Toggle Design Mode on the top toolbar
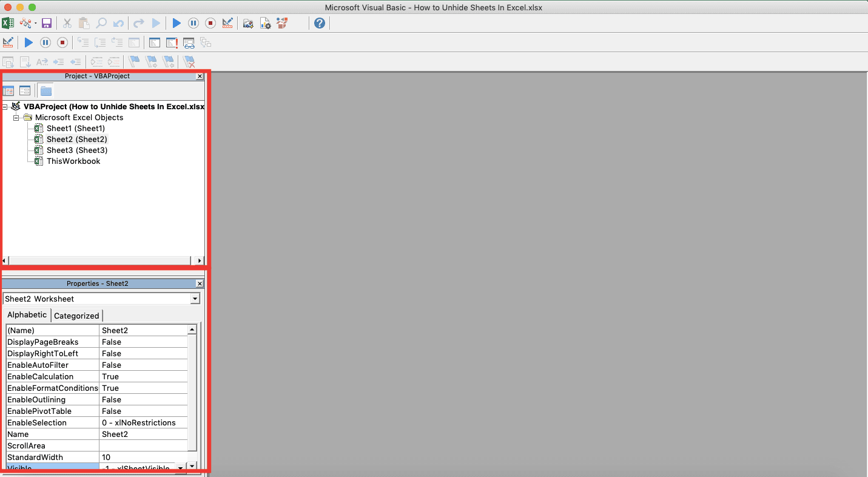The height and width of the screenshot is (477, 868). coord(227,23)
